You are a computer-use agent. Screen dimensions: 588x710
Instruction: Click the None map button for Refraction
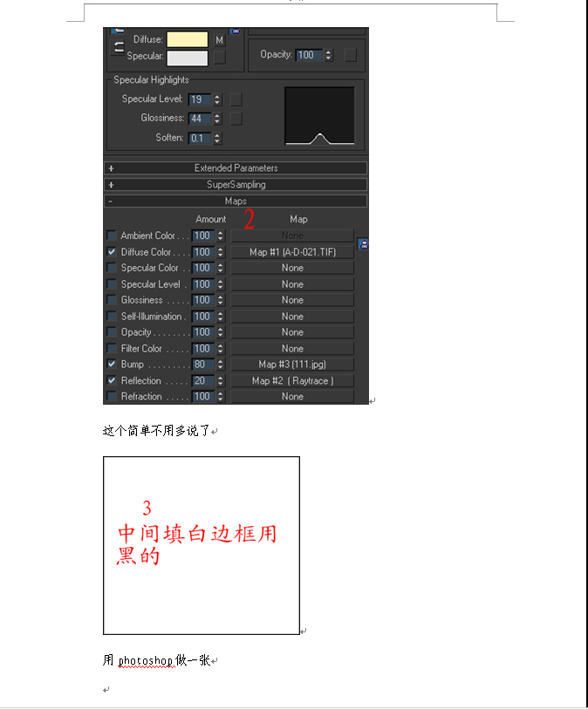292,396
